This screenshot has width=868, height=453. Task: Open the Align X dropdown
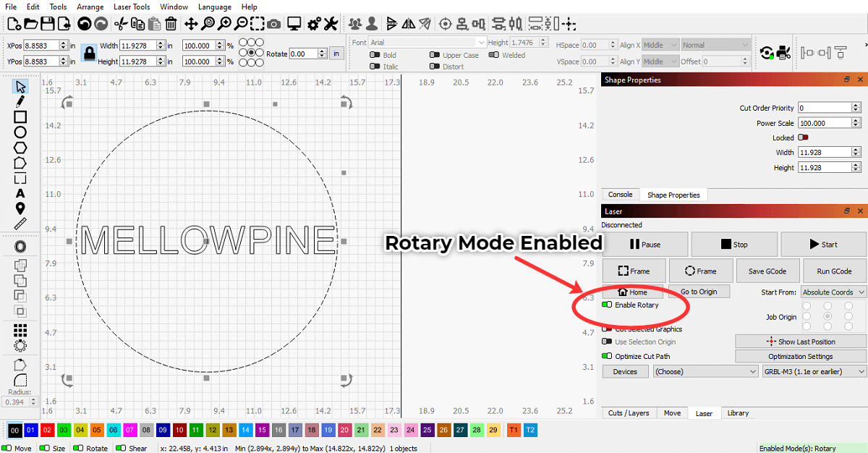[660, 45]
